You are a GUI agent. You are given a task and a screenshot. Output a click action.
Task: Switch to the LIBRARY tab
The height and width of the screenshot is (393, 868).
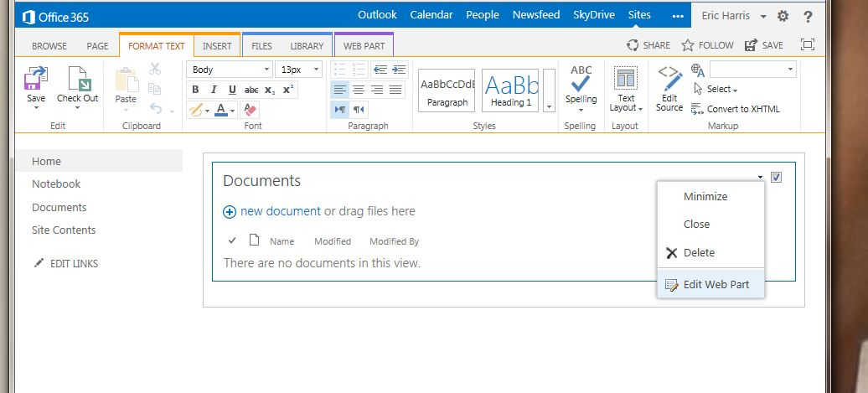pyautogui.click(x=307, y=46)
